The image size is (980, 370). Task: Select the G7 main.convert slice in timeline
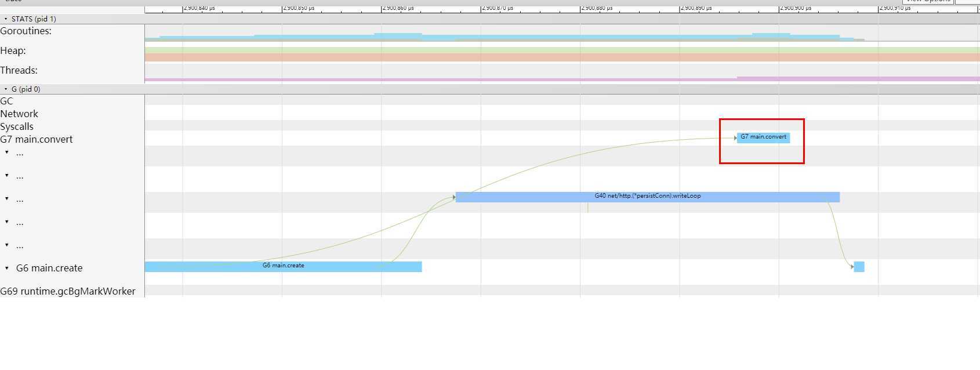tap(763, 137)
